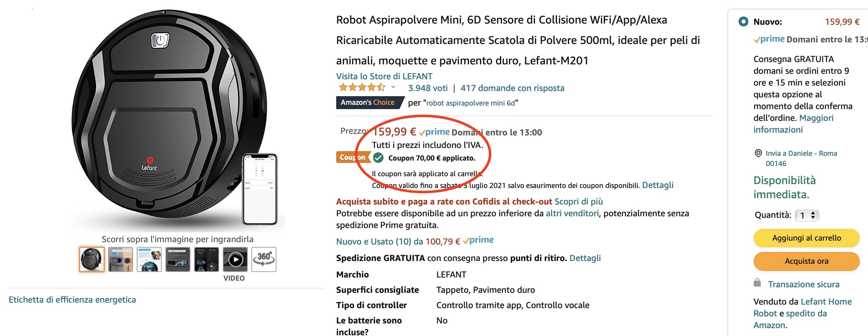The image size is (868, 336).
Task: Open the 360° product view icon
Action: tap(264, 259)
